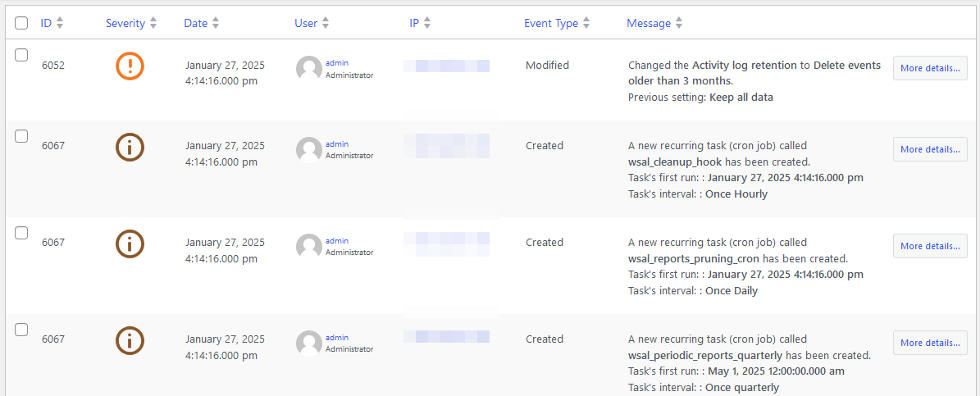980x396 pixels.
Task: Select the checkbox for the wsal_cleanup_hook event
Action: (22, 136)
